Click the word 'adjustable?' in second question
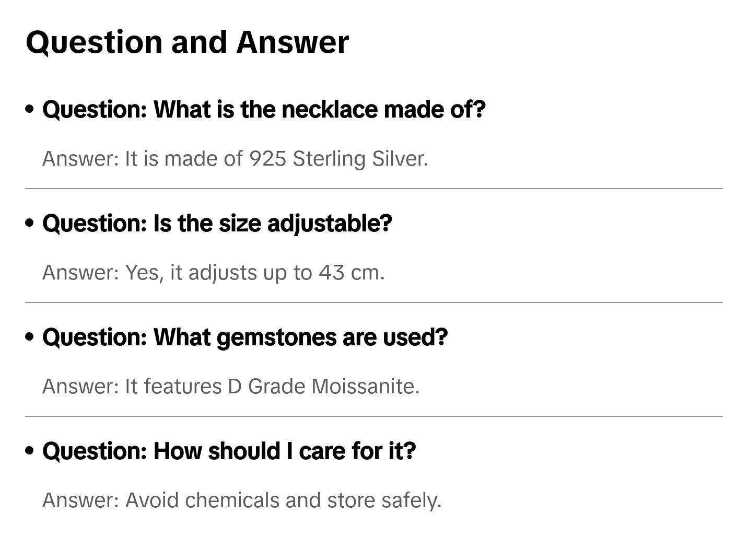Image resolution: width=748 pixels, height=560 pixels. tap(329, 224)
